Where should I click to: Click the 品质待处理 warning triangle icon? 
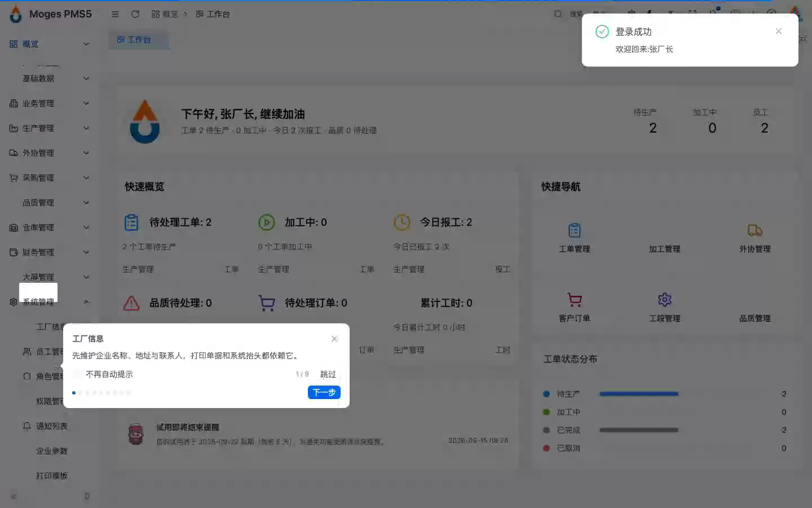coord(131,303)
